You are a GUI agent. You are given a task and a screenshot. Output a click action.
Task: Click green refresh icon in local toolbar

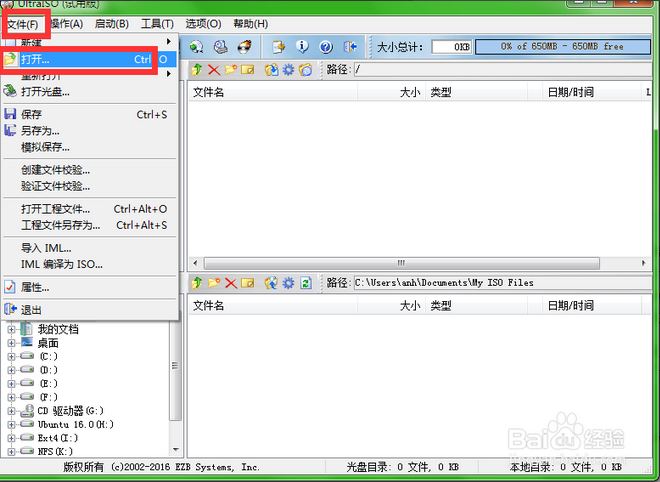click(306, 283)
